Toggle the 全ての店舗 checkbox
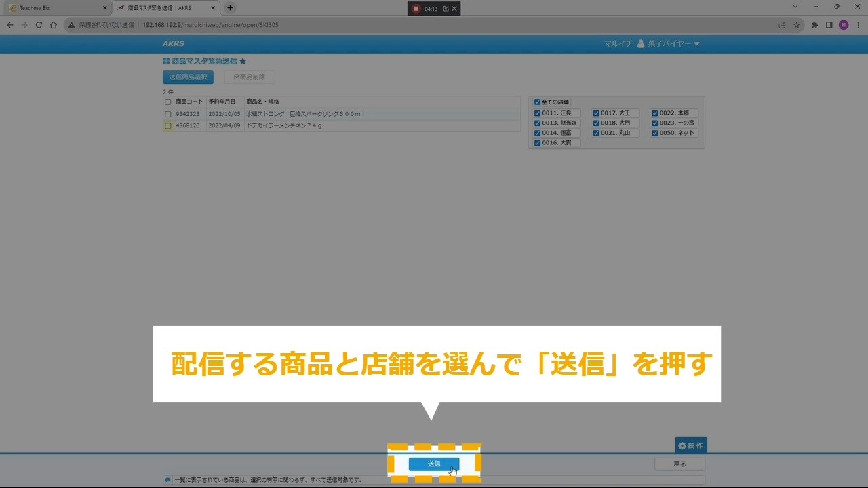 (537, 102)
